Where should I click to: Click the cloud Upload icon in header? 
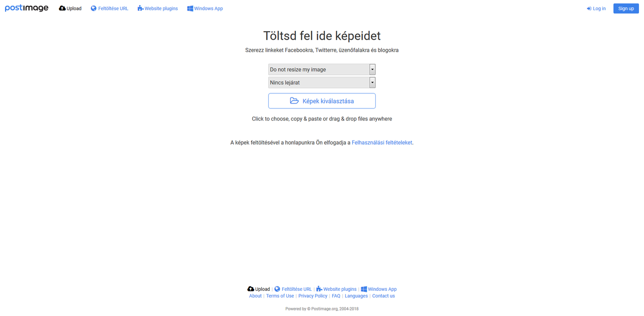(x=62, y=9)
